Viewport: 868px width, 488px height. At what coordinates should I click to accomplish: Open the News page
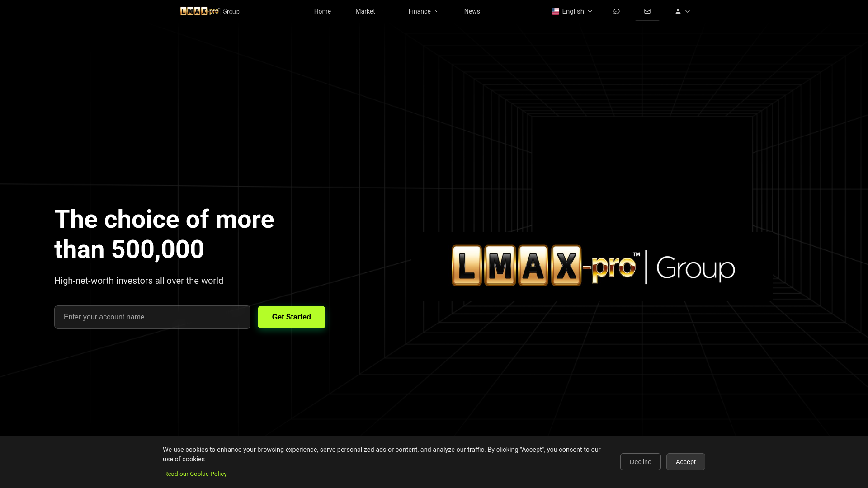(x=472, y=11)
